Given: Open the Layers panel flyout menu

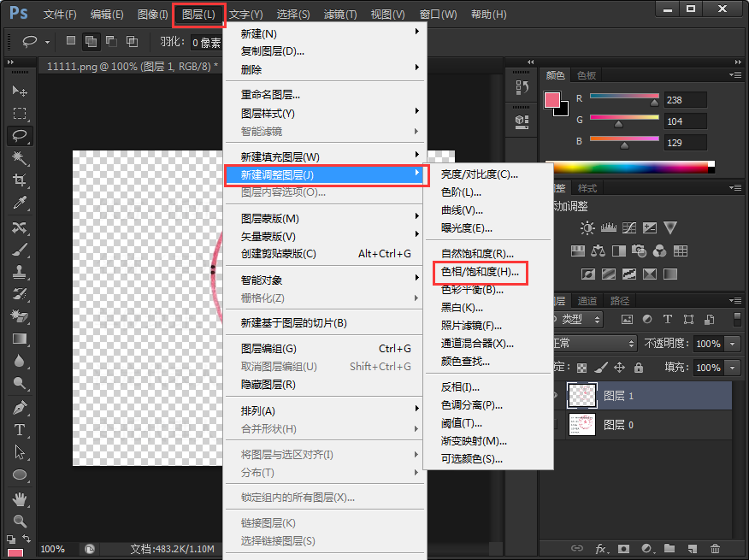Looking at the screenshot, I should [735, 301].
